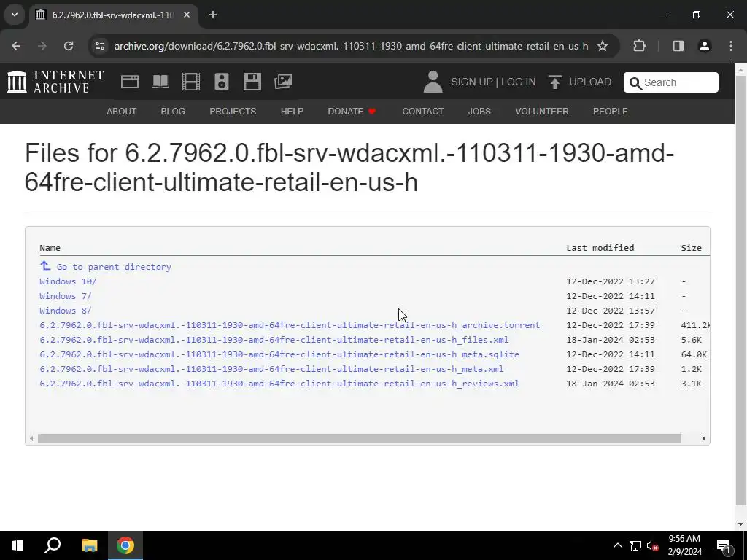747x560 pixels.
Task: Open the Software floppy disk icon
Action: coord(252,82)
